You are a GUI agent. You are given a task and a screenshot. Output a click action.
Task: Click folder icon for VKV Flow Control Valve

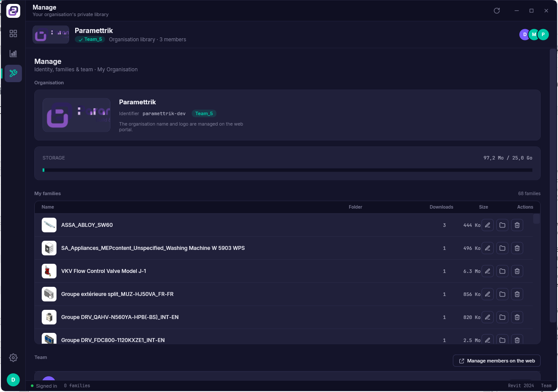502,271
